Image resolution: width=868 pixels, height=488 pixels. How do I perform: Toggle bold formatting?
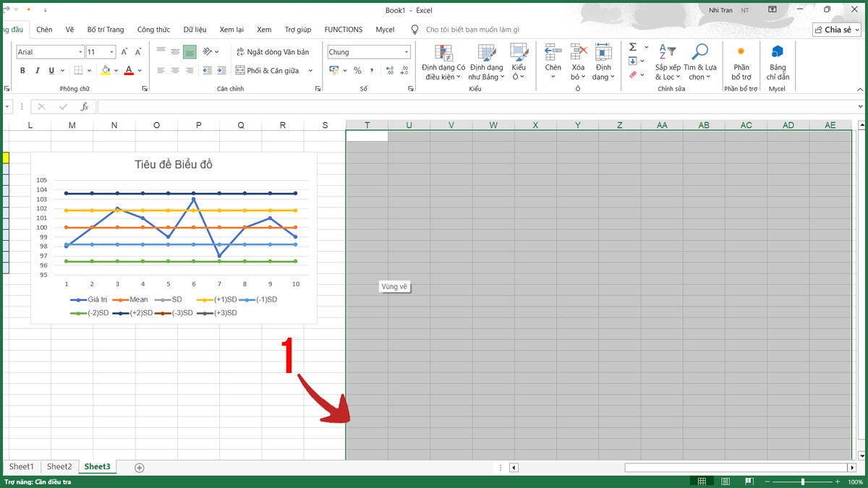tap(22, 70)
